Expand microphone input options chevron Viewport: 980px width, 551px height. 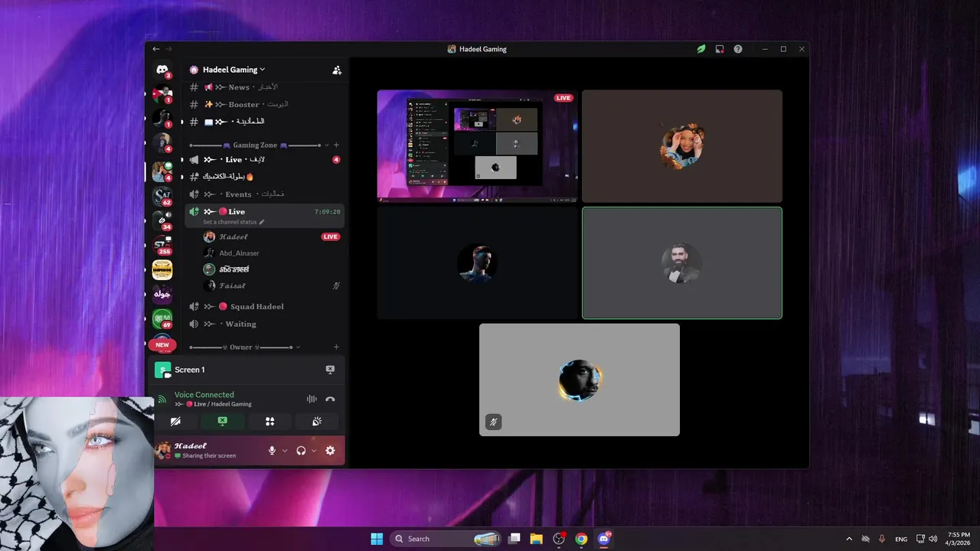point(285,451)
